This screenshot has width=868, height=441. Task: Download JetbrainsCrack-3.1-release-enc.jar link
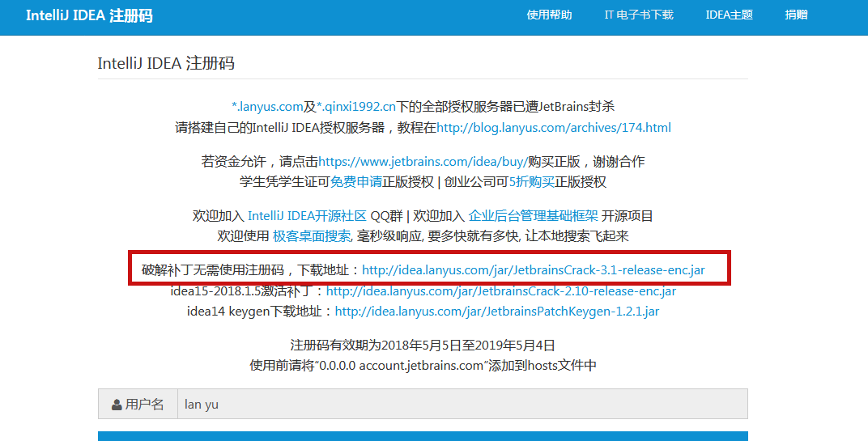pos(534,270)
